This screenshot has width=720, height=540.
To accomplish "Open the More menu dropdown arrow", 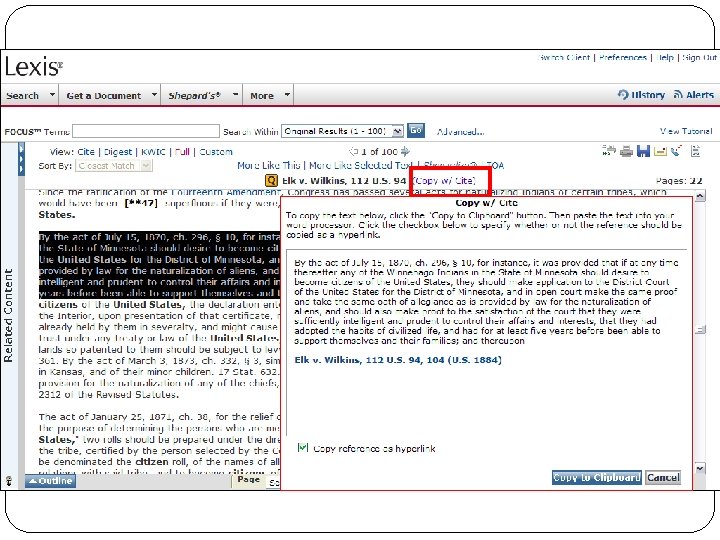I will pyautogui.click(x=287, y=95).
